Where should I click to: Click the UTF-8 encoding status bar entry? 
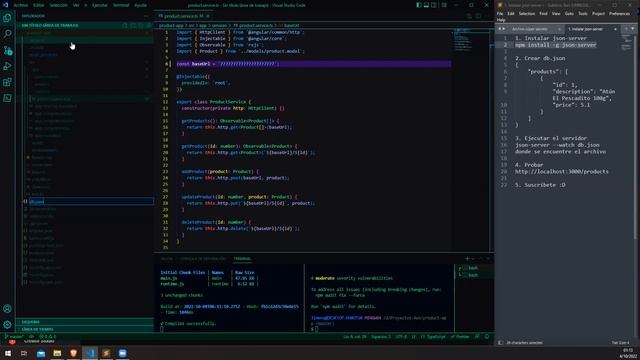[401, 337]
